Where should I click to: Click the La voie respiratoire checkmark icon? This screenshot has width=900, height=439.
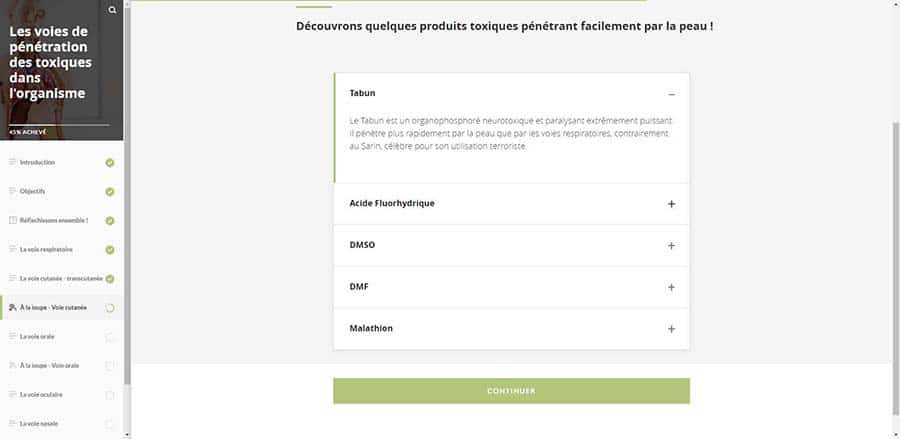point(110,249)
